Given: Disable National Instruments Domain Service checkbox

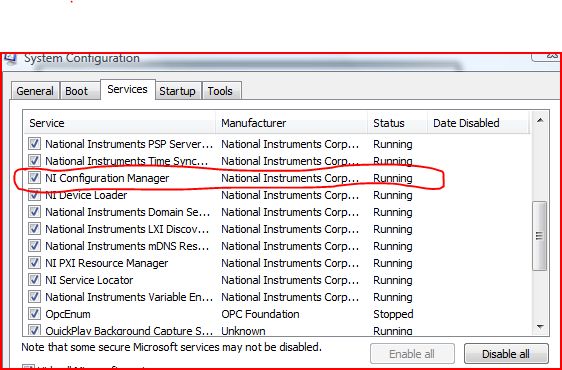Looking at the screenshot, I should [34, 212].
